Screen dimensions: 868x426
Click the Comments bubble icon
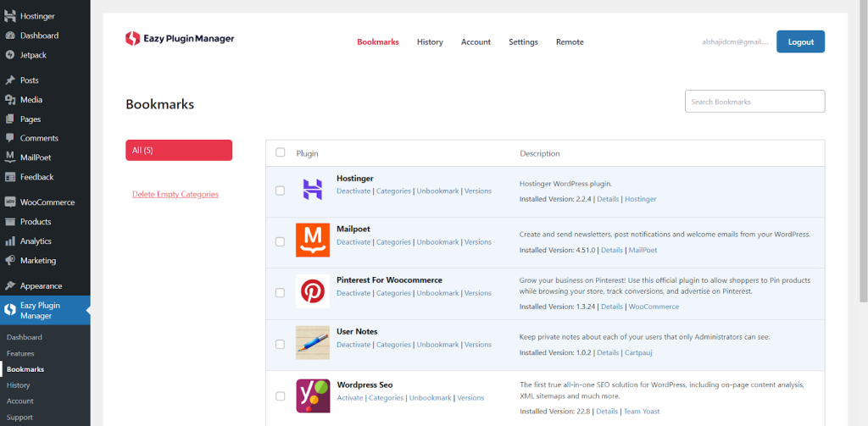[10, 138]
